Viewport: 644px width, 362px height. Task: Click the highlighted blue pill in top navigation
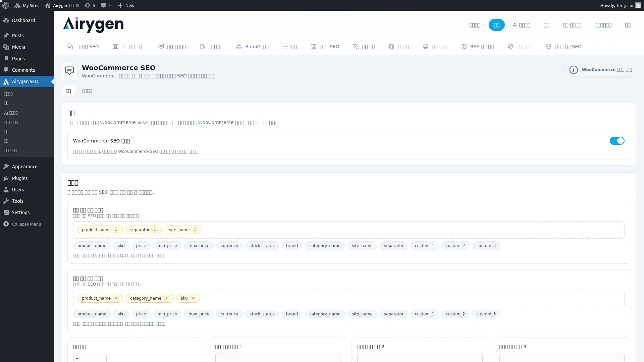[x=496, y=25]
